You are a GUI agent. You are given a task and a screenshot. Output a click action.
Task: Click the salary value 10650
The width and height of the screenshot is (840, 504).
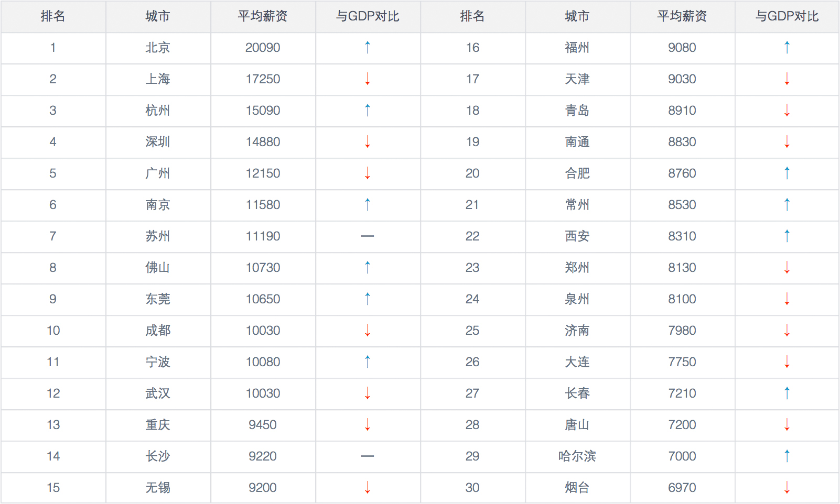coord(263,299)
